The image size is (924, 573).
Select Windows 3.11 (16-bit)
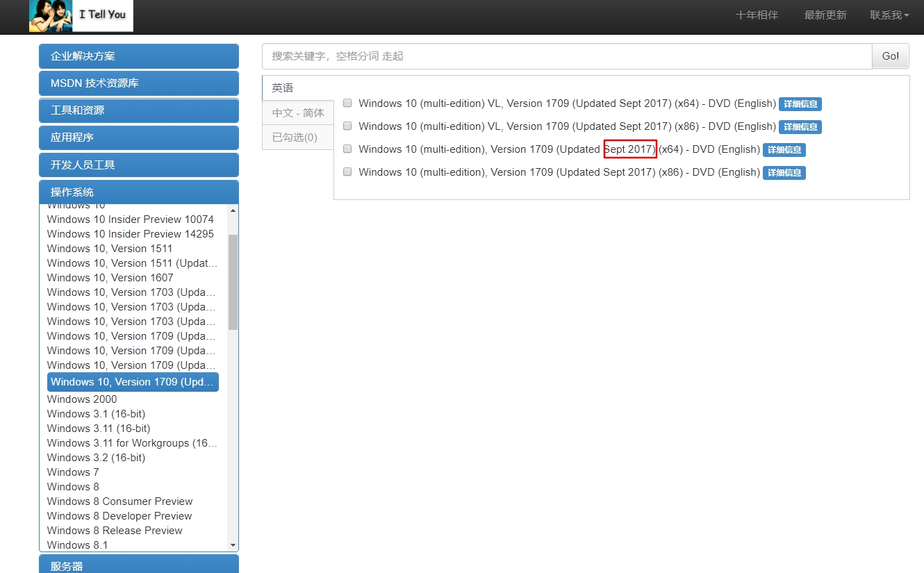[x=99, y=429]
